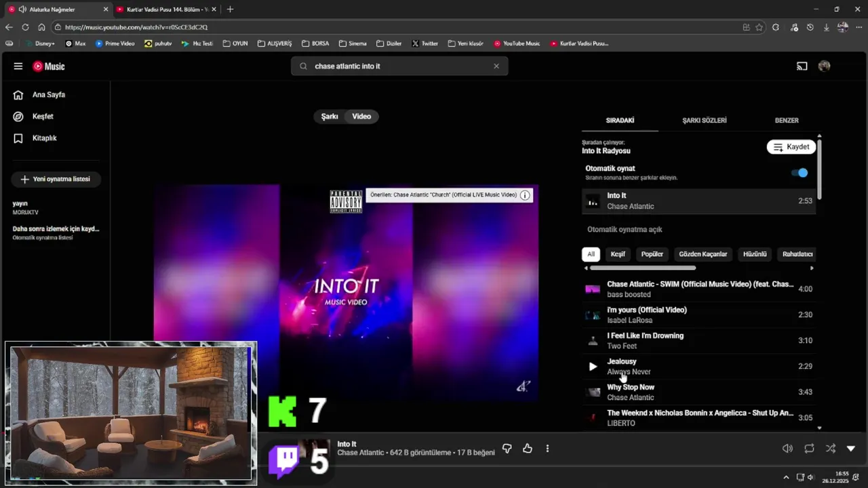Click the filter chips horizontal scrollbar
This screenshot has width=868, height=488.
pyautogui.click(x=643, y=268)
